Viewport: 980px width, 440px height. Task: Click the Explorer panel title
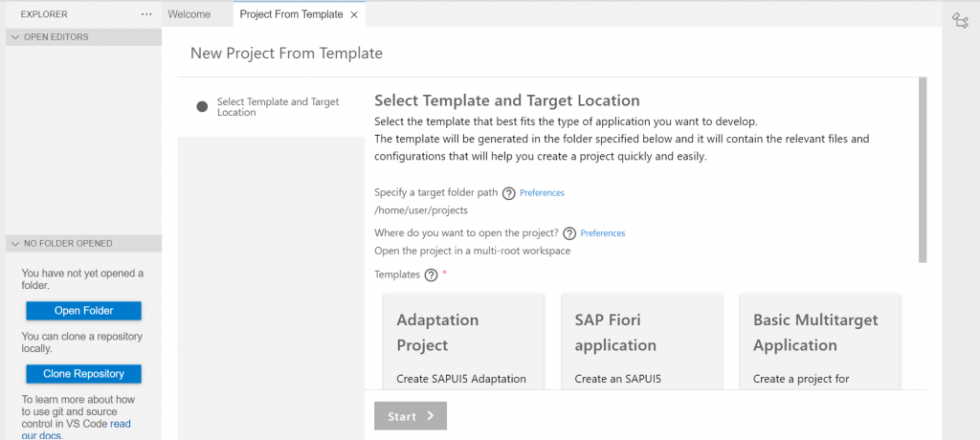point(44,13)
